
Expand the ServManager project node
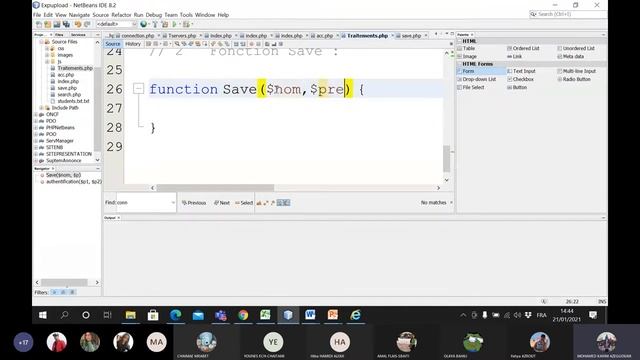coord(36,141)
